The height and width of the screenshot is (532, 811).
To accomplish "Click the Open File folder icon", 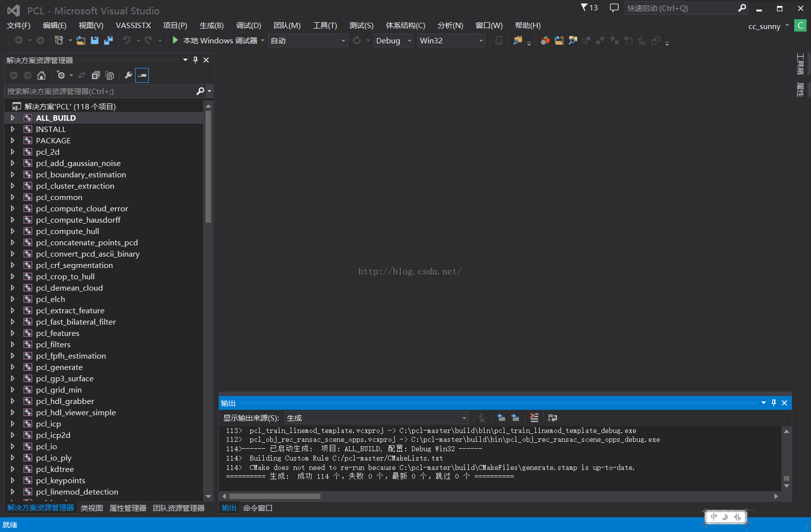I will [81, 40].
